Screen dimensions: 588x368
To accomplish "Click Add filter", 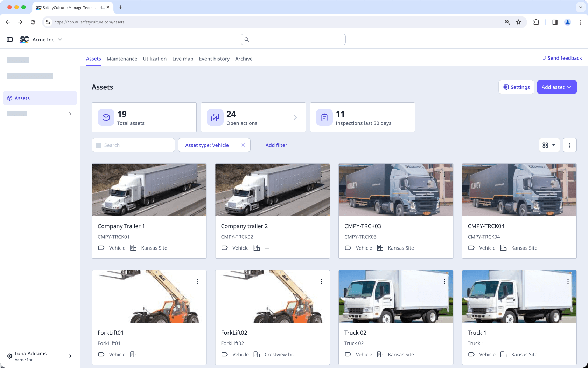I will (273, 145).
